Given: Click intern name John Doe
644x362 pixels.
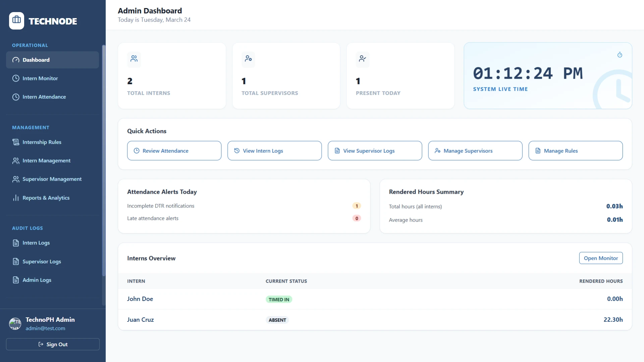Looking at the screenshot, I should click(140, 299).
